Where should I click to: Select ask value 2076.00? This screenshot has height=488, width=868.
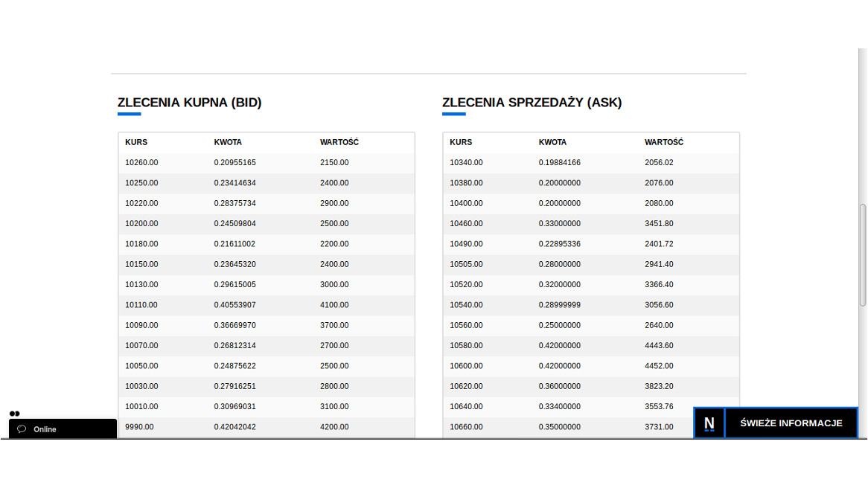[x=660, y=183]
